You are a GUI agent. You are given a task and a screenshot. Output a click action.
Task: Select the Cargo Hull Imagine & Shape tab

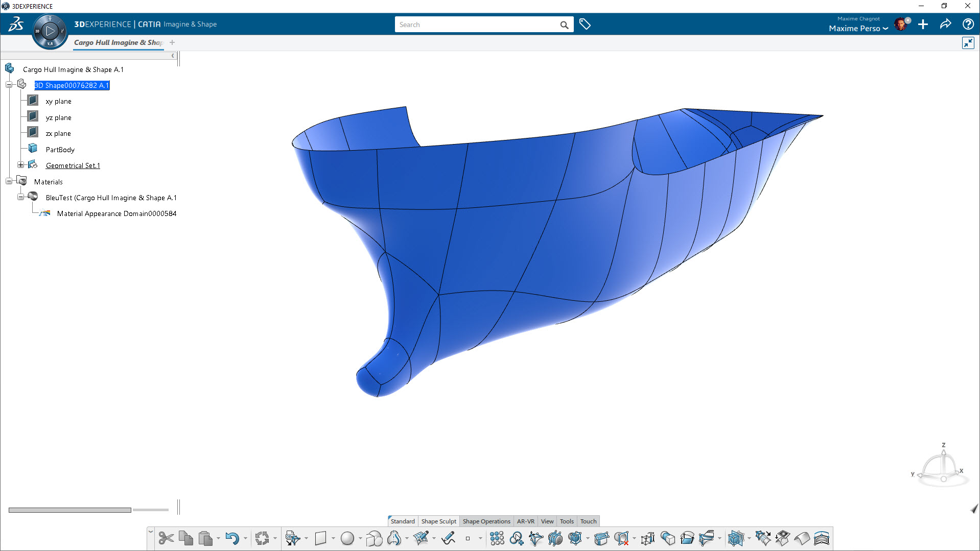119,43
